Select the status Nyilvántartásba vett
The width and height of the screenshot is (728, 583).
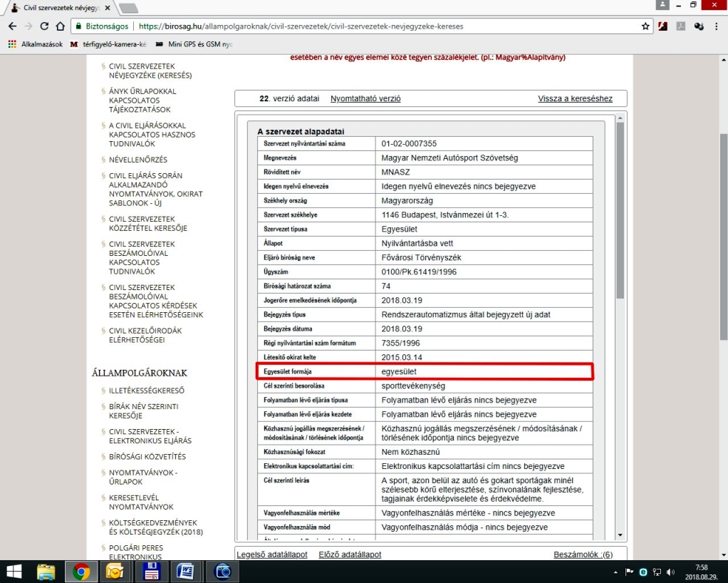click(x=417, y=244)
